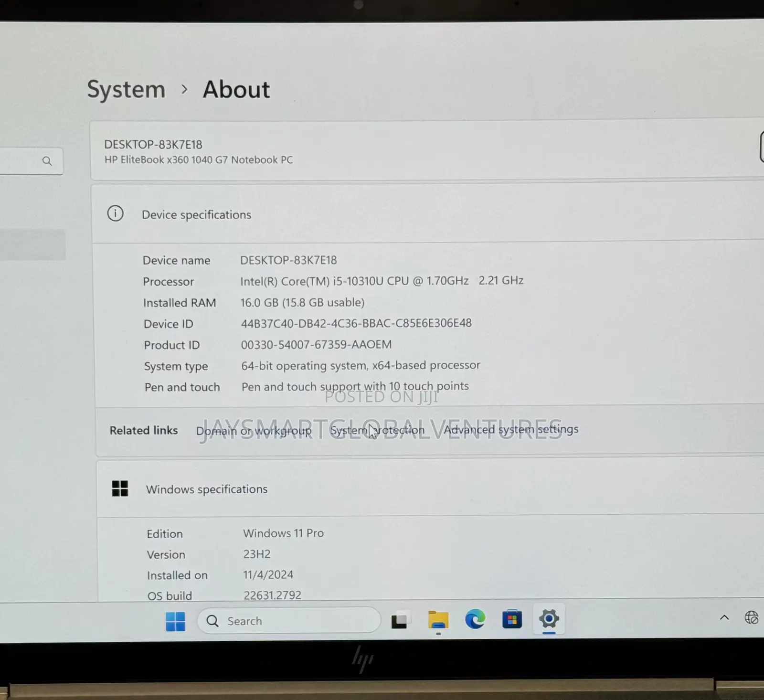Select Product ID 00330-54007-67359-AAOEM

coord(316,344)
